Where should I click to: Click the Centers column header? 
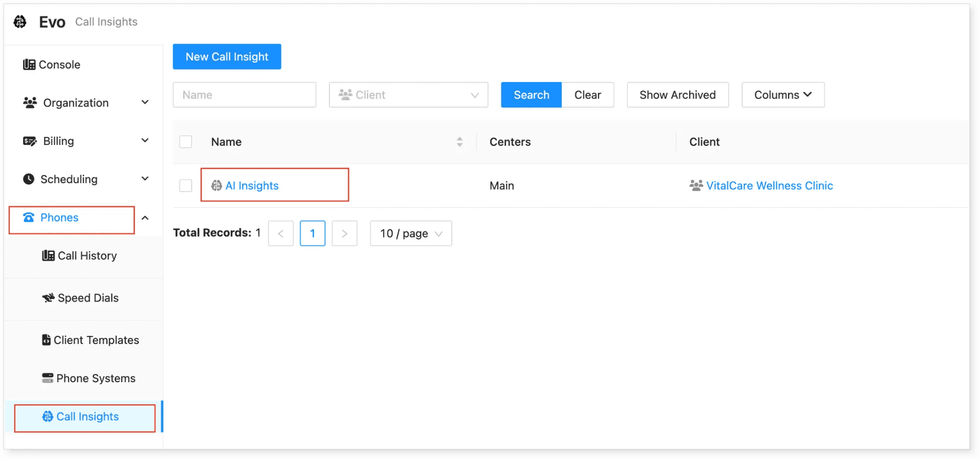(510, 142)
